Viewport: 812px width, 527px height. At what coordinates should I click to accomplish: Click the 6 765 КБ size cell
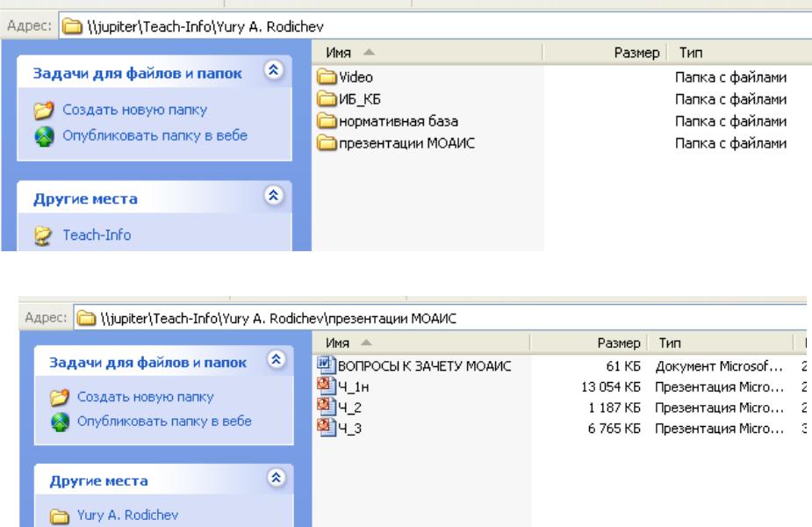click(x=614, y=429)
